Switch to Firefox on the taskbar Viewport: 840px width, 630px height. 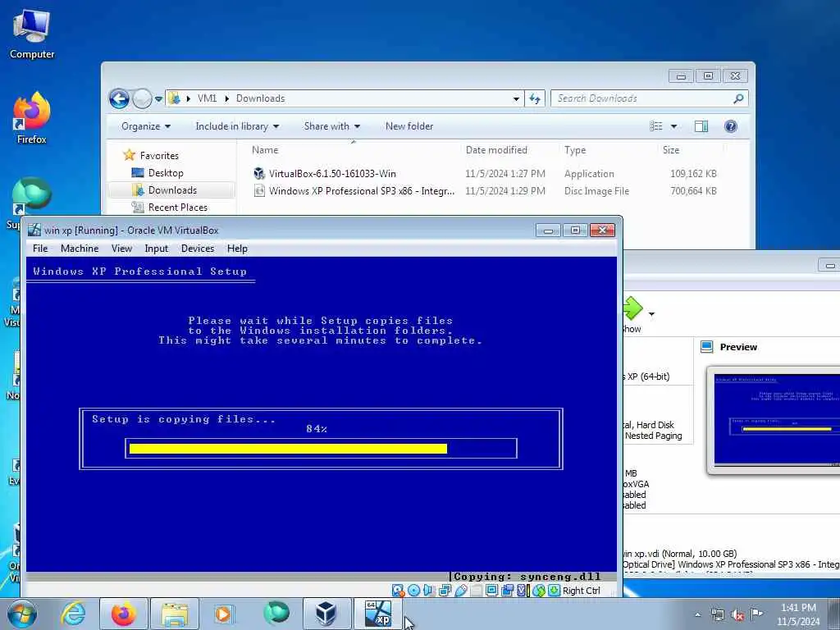(x=124, y=614)
